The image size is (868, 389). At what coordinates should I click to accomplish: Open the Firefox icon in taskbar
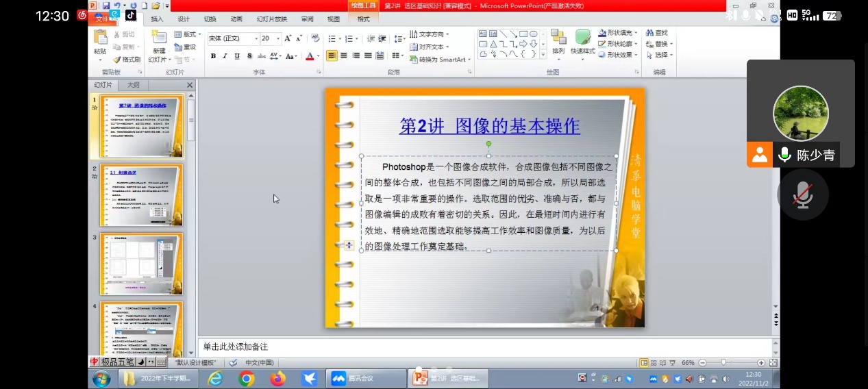pyautogui.click(x=277, y=378)
